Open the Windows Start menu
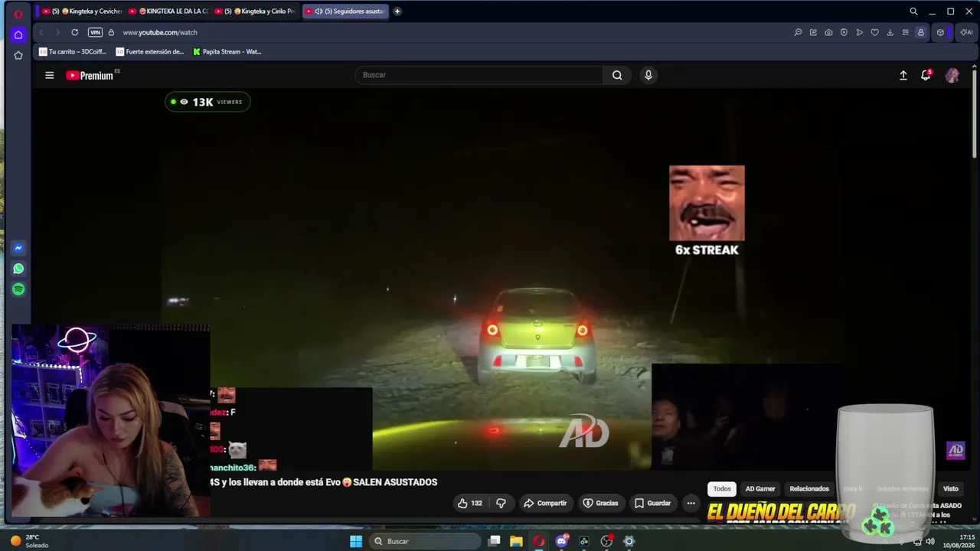Screen dimensions: 980x551 (356, 541)
